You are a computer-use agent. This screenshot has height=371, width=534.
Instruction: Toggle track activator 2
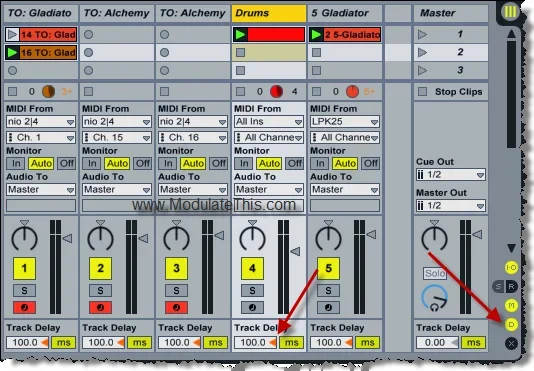[100, 268]
